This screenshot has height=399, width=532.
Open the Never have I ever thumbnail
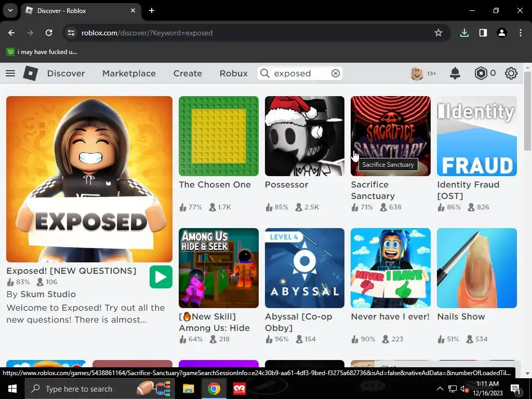pyautogui.click(x=391, y=268)
